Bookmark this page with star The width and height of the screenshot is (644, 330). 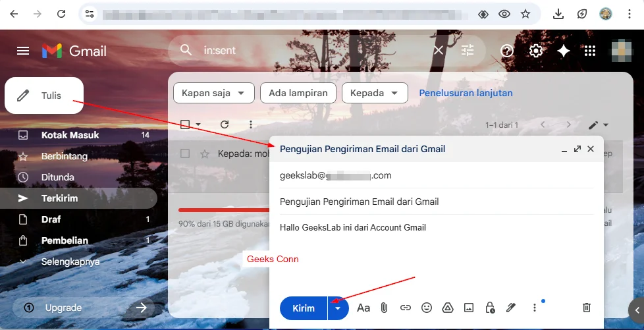tap(525, 14)
